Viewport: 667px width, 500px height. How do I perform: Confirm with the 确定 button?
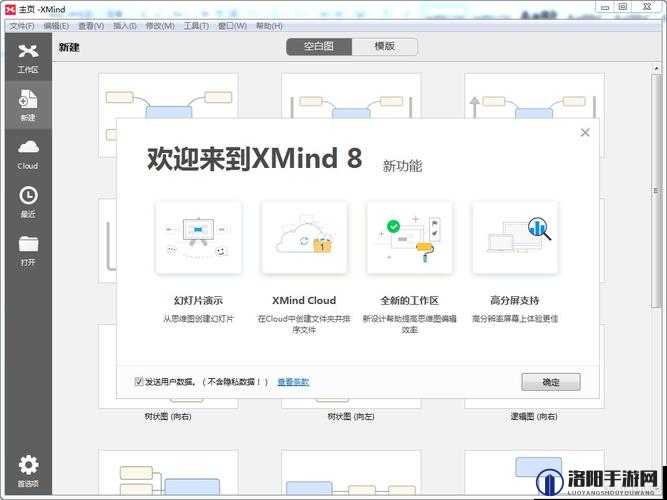point(551,382)
